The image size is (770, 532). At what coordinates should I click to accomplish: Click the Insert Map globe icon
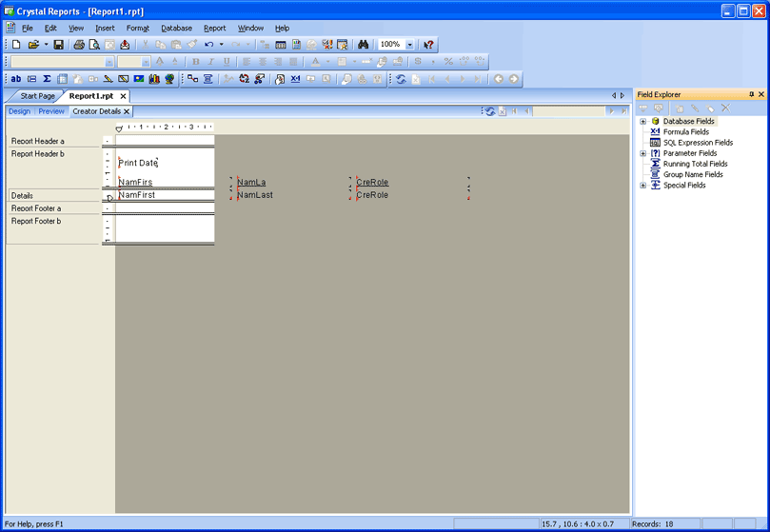[169, 79]
